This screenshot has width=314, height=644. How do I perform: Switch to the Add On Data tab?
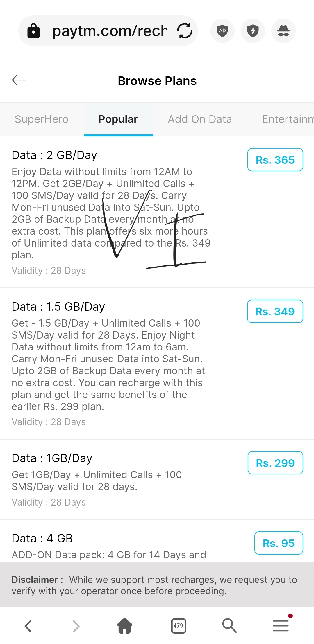click(x=200, y=119)
